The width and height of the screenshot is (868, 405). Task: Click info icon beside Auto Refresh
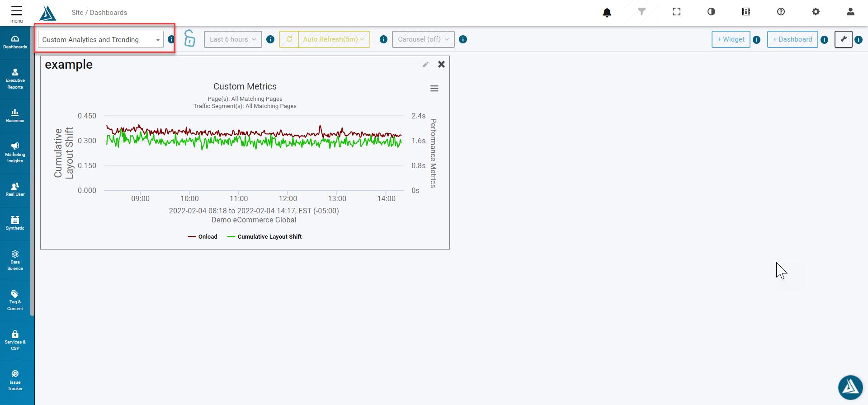coord(383,39)
